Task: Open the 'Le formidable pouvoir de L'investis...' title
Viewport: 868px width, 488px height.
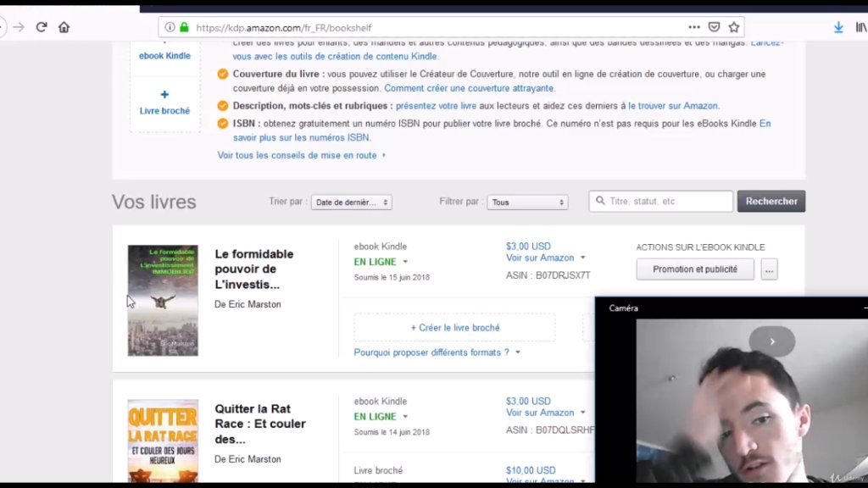Action: coord(254,269)
